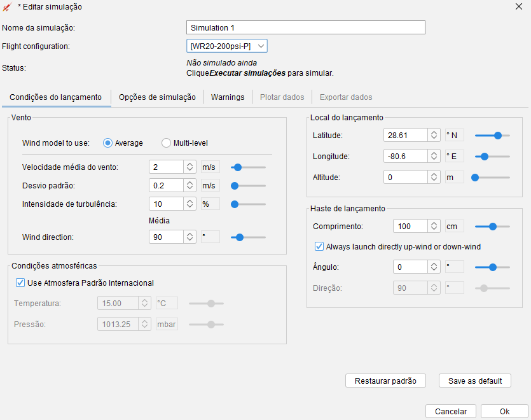Click the Ângulo spinner arrows
This screenshot has width=531, height=420.
(434, 267)
